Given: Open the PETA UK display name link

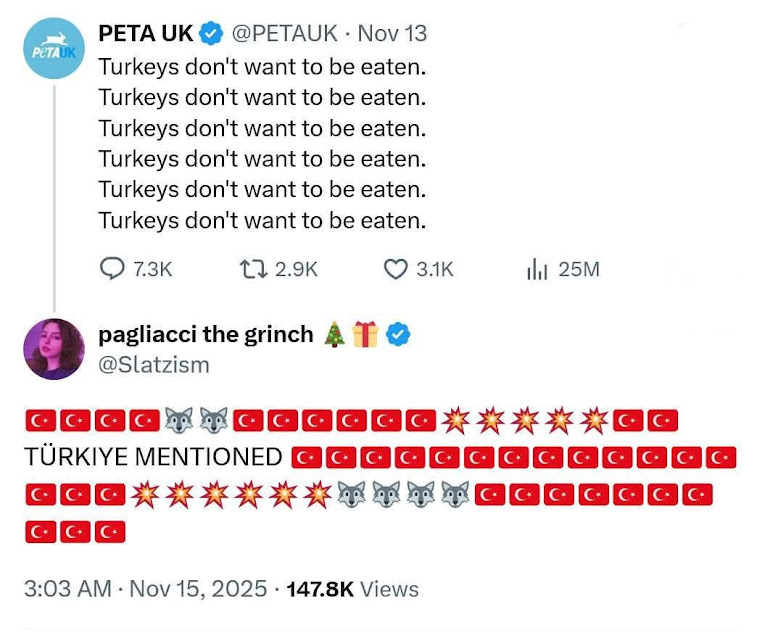Looking at the screenshot, I should [146, 34].
